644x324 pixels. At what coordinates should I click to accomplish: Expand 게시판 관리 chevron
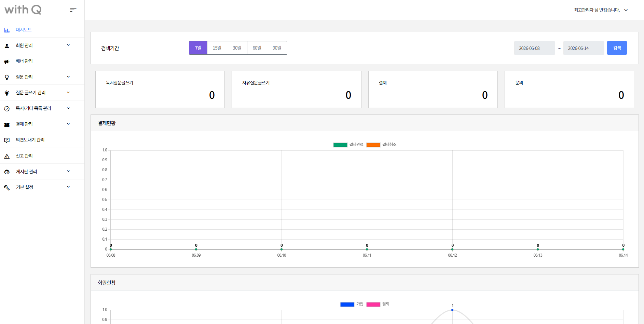click(x=68, y=171)
